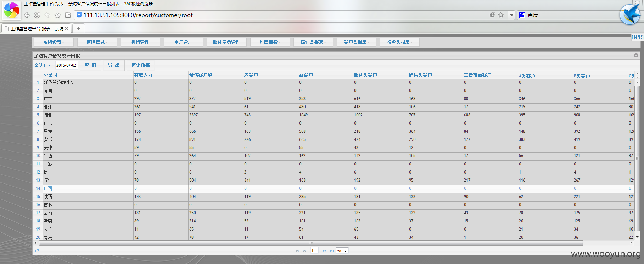Click the 退出 logout link
The image size is (644, 264).
coord(638,37)
